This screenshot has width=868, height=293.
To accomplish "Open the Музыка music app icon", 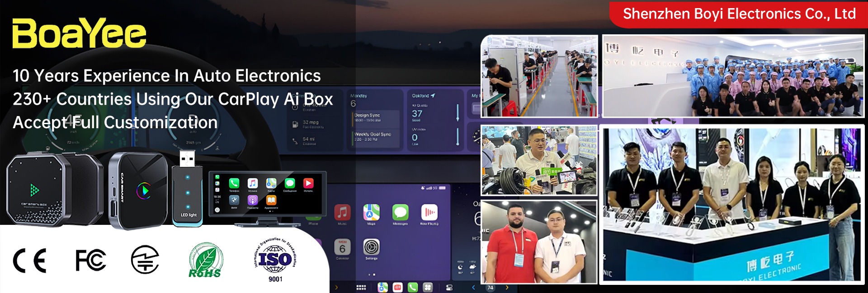I will tap(253, 183).
